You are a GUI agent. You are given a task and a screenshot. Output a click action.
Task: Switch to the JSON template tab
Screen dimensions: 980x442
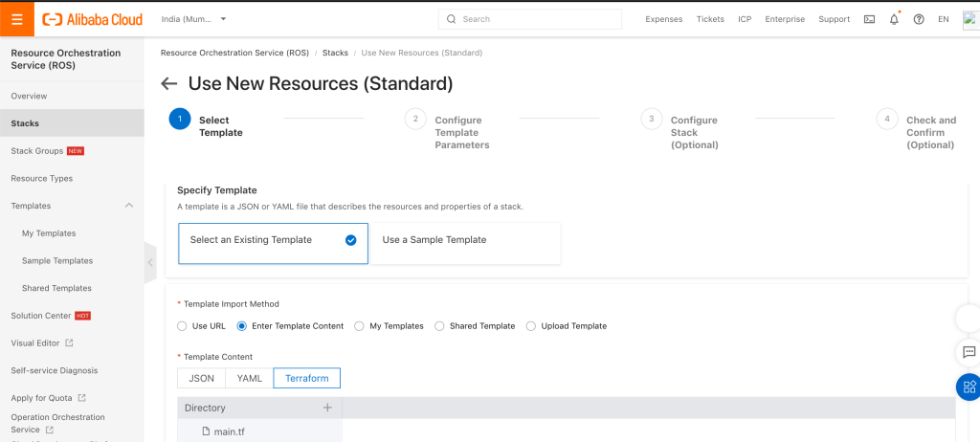(x=201, y=378)
